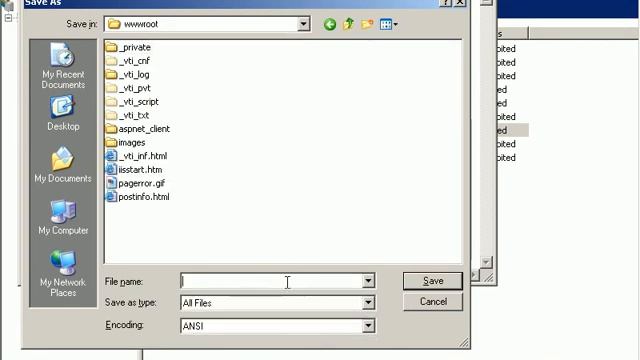Go back to last folder visited
The width and height of the screenshot is (640, 360).
click(330, 24)
